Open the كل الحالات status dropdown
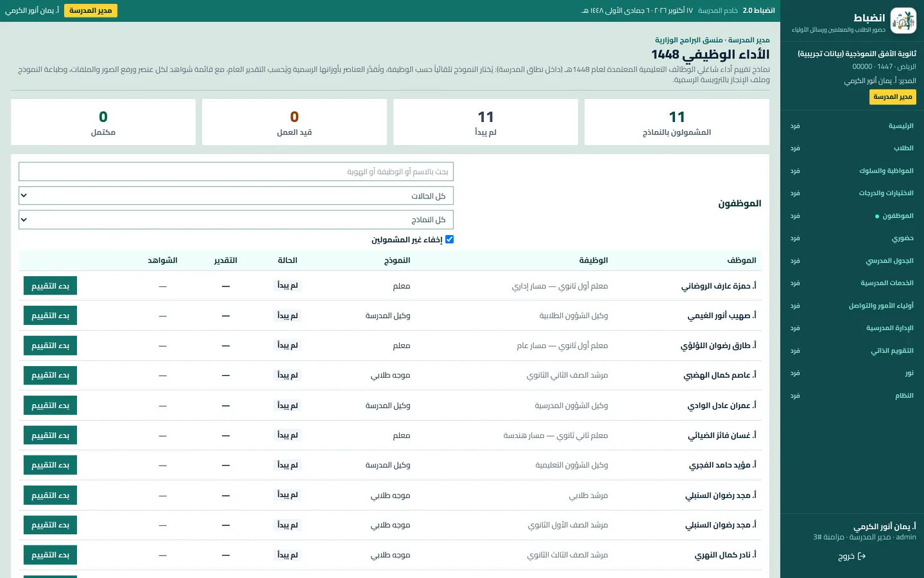The image size is (924, 578). click(x=236, y=196)
